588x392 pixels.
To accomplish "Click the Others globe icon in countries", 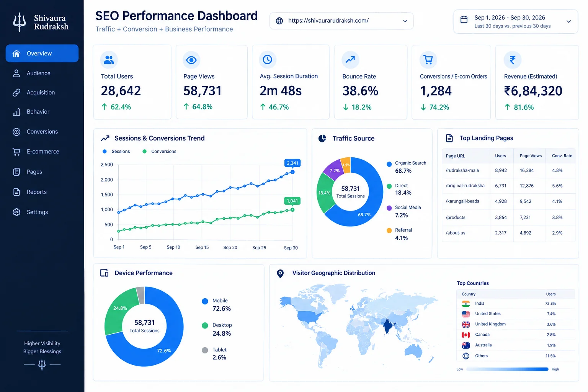I will coord(466,356).
